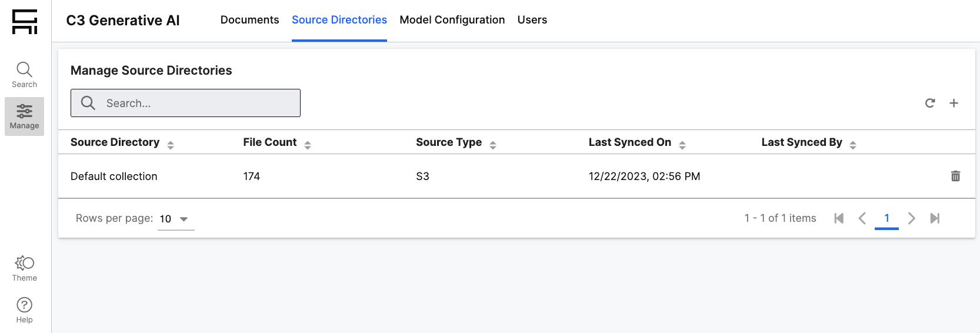
Task: Click the file count value 174
Action: 252,177
